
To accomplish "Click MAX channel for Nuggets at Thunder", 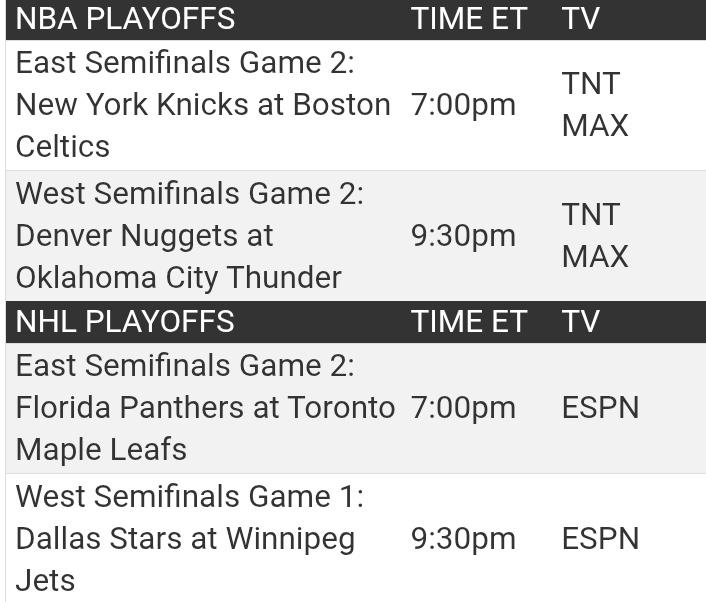I will click(x=595, y=257).
